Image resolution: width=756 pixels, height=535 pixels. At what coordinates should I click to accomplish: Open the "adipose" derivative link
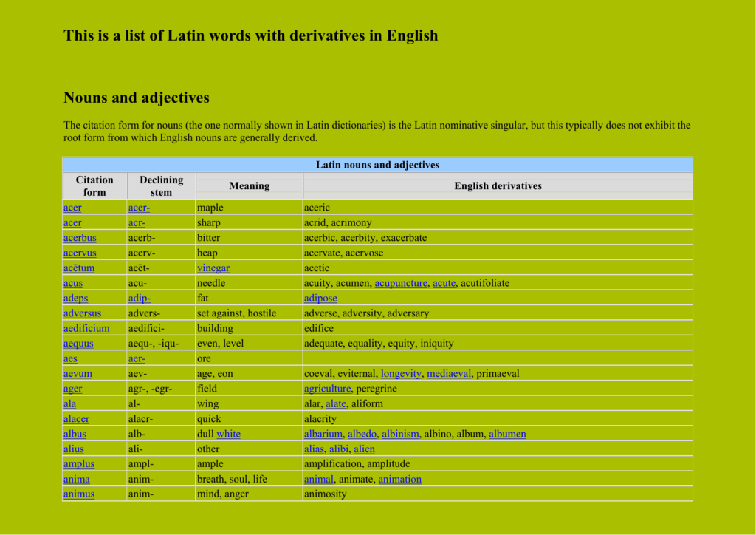click(319, 298)
